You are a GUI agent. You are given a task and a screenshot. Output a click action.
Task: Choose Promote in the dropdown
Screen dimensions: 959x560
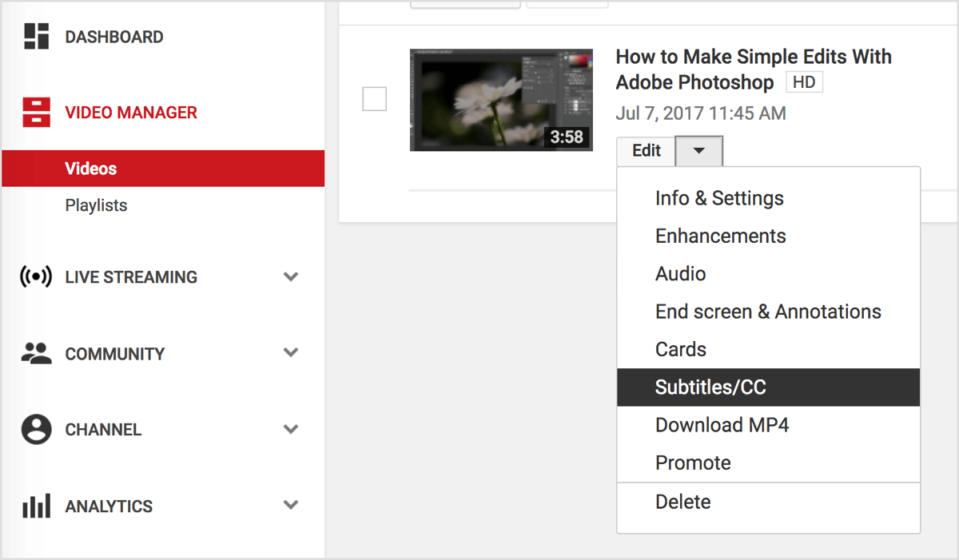(x=768, y=463)
